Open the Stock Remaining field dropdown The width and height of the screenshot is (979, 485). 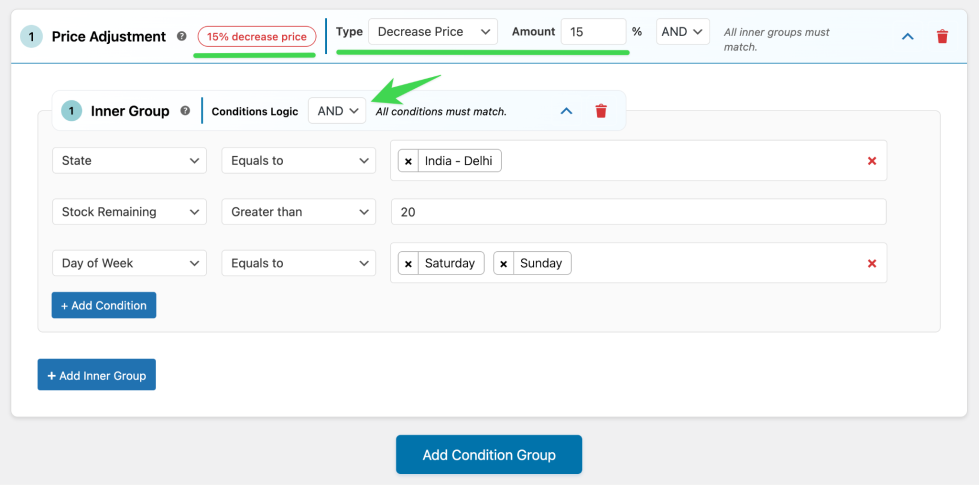[129, 212]
